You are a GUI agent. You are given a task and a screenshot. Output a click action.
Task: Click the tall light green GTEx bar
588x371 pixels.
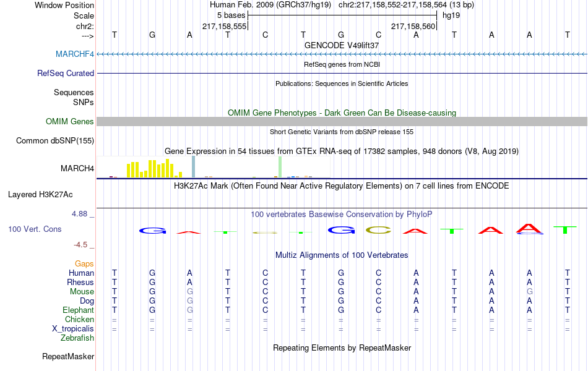point(280,167)
